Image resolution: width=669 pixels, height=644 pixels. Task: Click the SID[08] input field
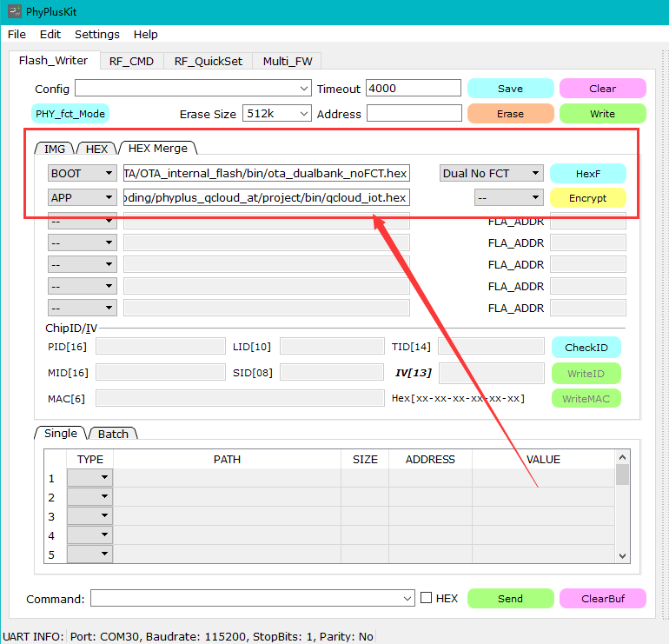point(332,372)
